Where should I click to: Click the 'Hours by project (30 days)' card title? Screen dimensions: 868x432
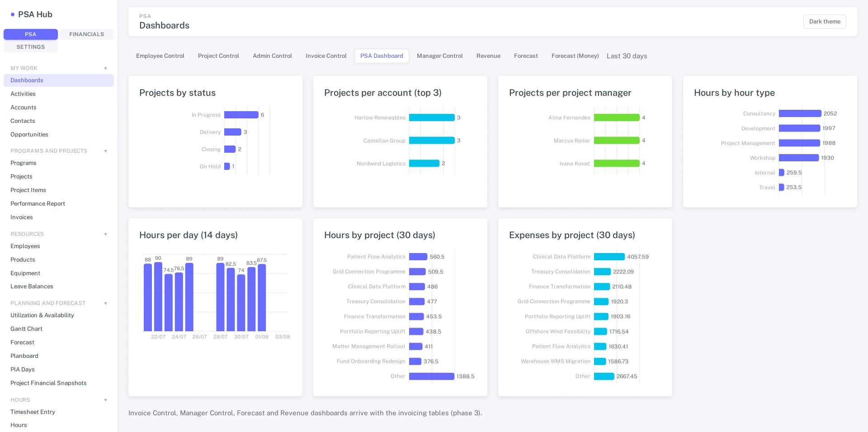point(380,235)
